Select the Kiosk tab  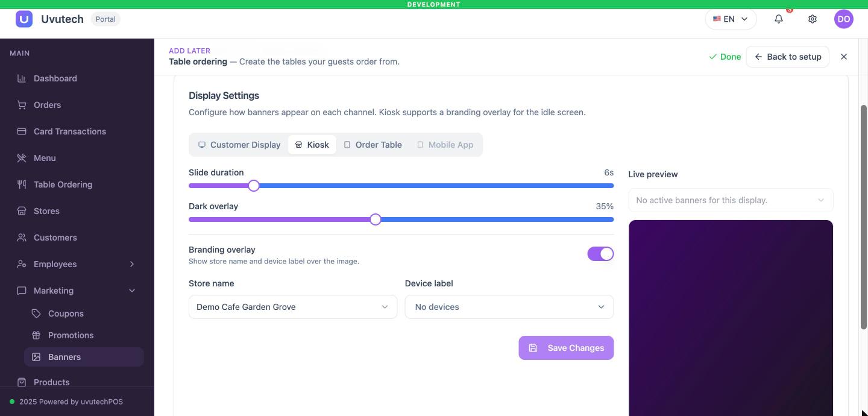312,145
